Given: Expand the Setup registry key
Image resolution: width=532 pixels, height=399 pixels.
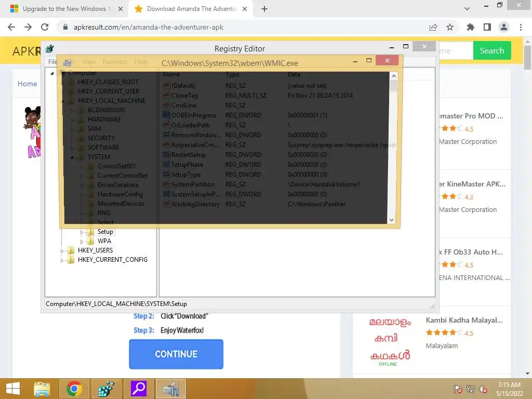Looking at the screenshot, I should 82,232.
